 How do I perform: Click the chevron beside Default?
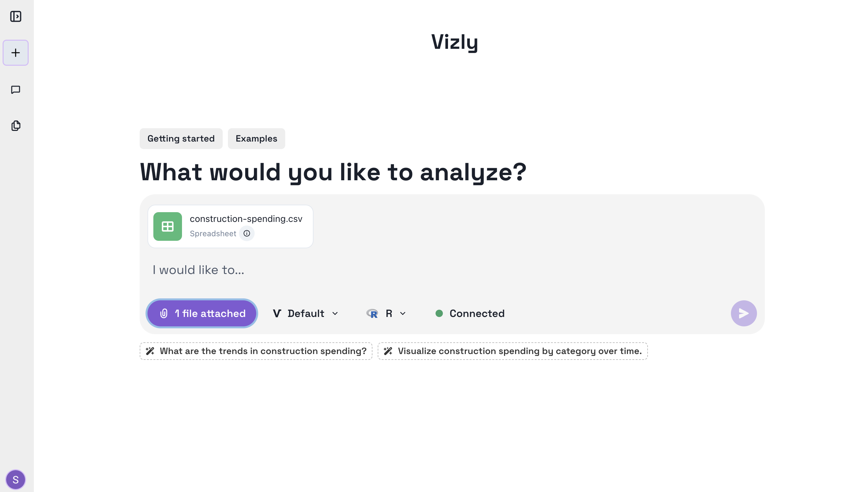pos(335,314)
